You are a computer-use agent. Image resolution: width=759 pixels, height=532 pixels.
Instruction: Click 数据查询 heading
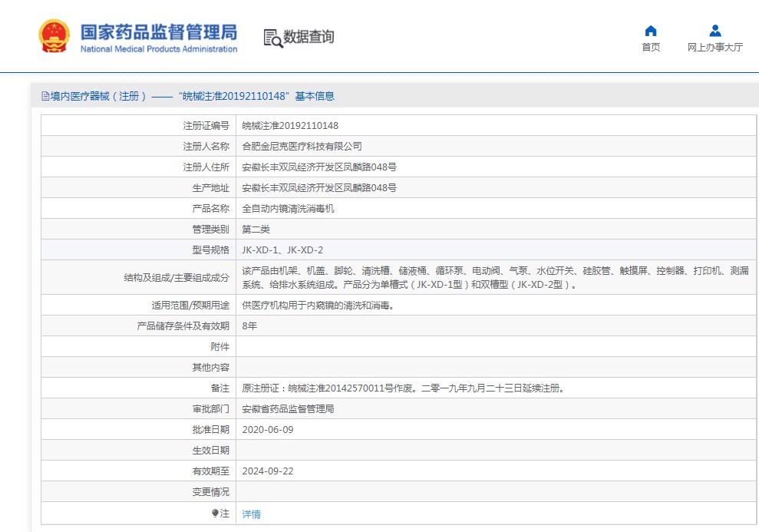click(x=309, y=37)
